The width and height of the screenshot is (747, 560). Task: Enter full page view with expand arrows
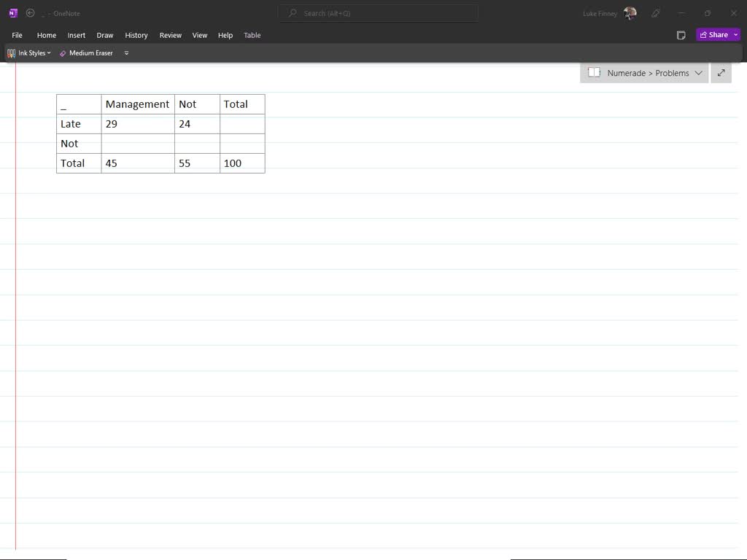[x=721, y=73]
